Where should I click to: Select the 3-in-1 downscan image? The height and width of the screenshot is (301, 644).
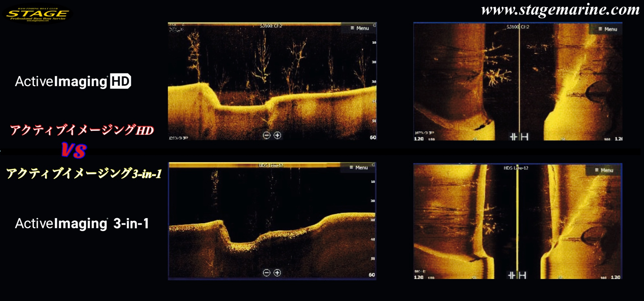(x=272, y=221)
